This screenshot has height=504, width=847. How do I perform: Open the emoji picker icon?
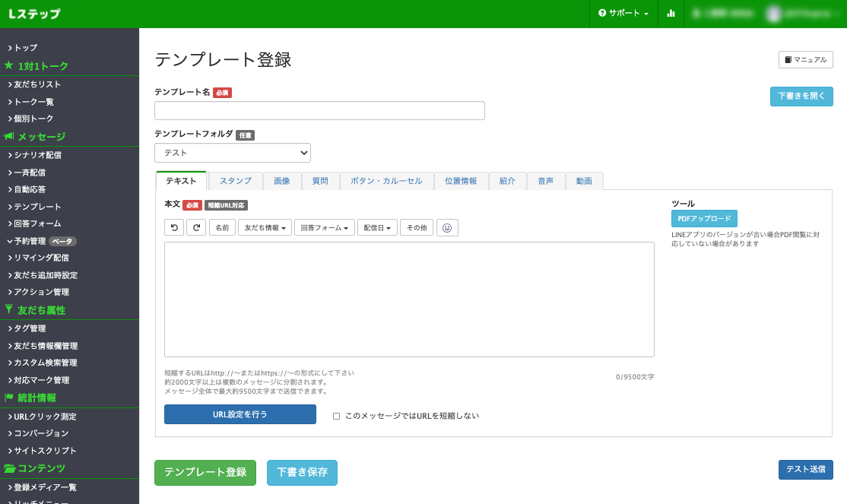447,227
